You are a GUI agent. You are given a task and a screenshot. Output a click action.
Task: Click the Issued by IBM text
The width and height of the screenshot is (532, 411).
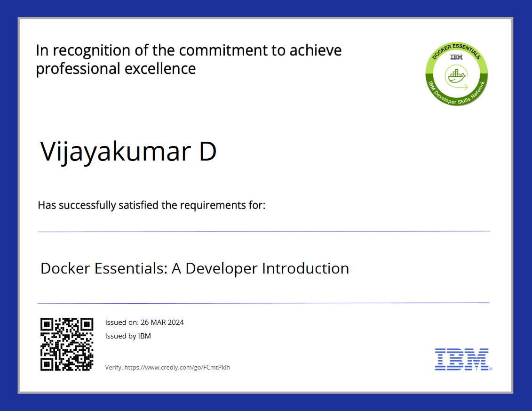128,336
